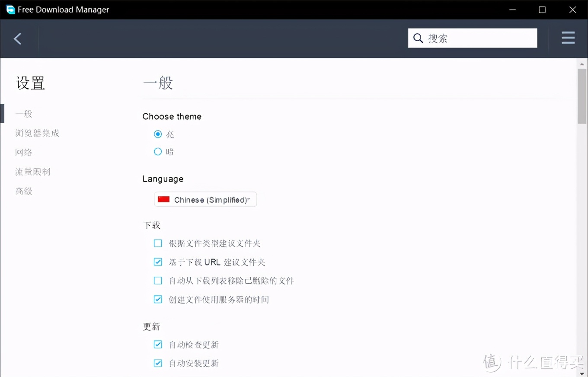Viewport: 588px width, 377px height.
Task: Open the hamburger menu
Action: pyautogui.click(x=568, y=38)
